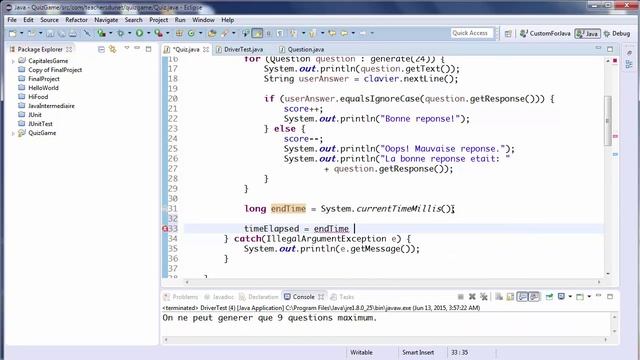Toggle Scroll Lock in Console toolbar

point(510,297)
